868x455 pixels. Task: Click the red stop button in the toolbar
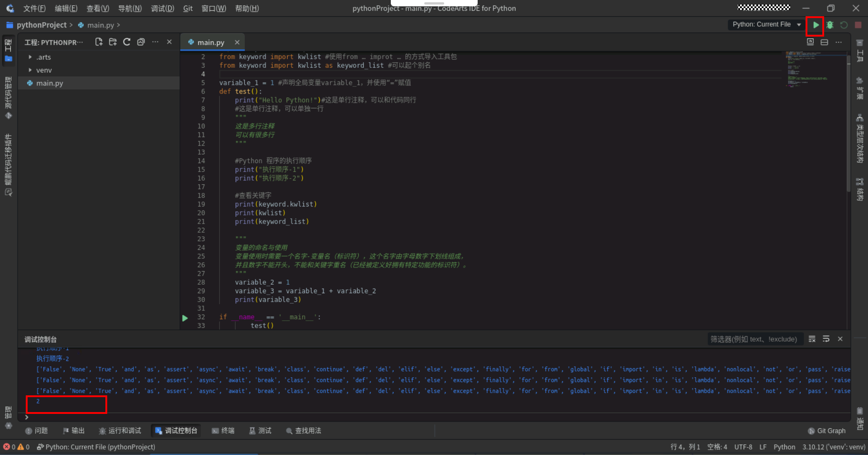(x=858, y=25)
